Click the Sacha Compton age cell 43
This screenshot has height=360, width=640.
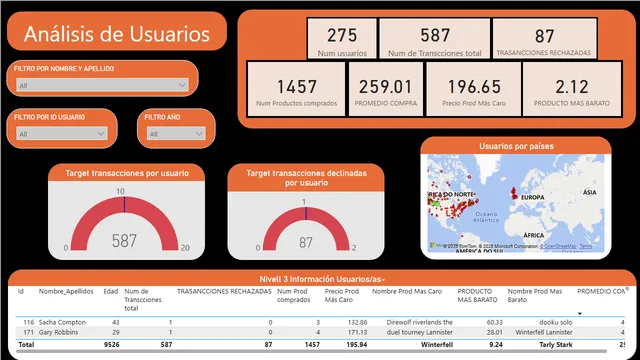(116, 322)
